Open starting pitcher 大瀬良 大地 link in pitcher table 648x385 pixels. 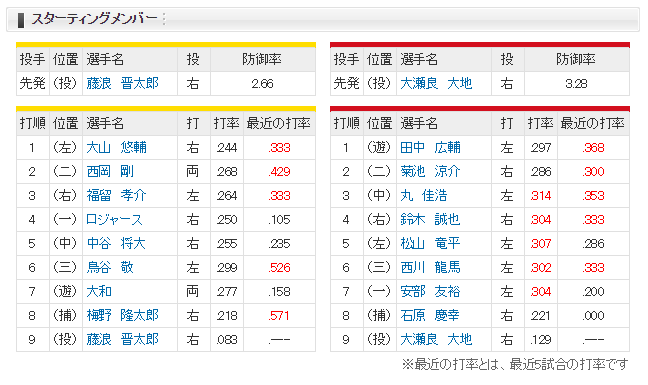(436, 83)
